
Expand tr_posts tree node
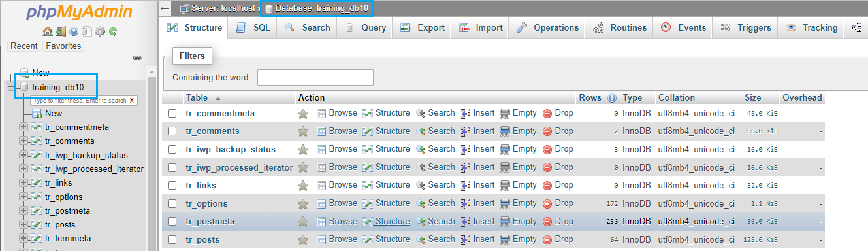coord(24,224)
